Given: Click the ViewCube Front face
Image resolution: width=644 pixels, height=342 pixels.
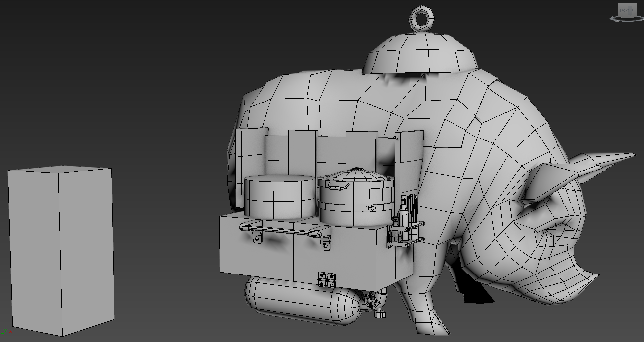Looking at the screenshot, I should point(625,10).
